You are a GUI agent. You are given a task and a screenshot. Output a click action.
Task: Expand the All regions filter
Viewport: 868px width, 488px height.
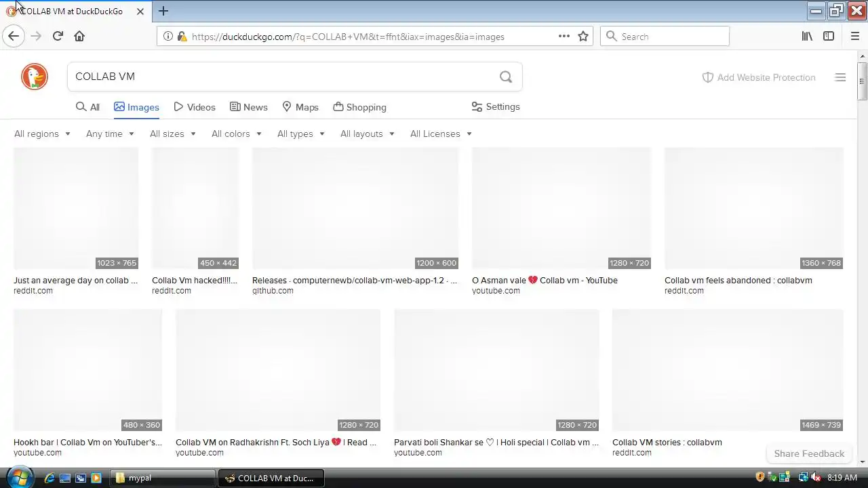(x=42, y=134)
